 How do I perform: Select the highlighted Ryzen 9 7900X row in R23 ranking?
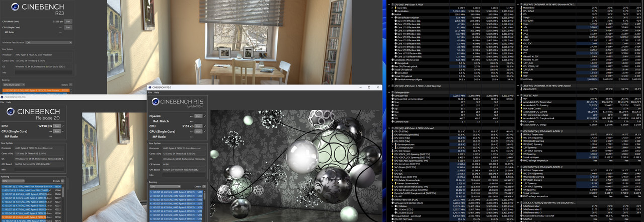coord(36,90)
